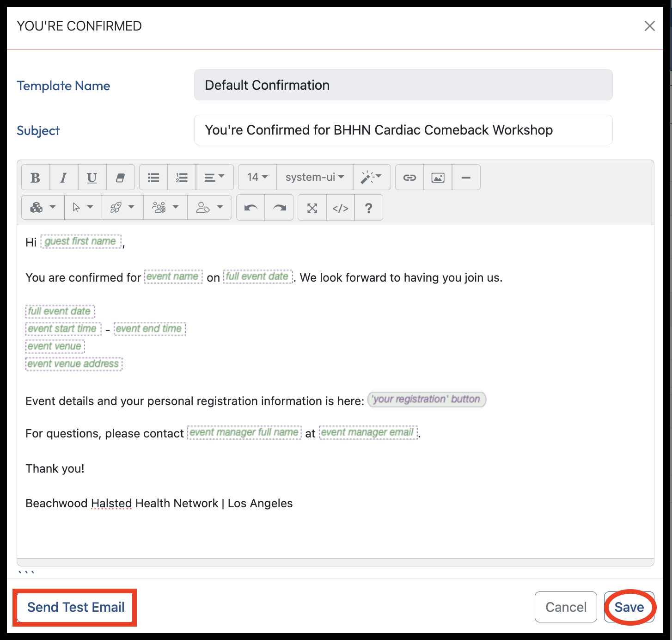
Task: Undo the last edit
Action: (x=250, y=208)
